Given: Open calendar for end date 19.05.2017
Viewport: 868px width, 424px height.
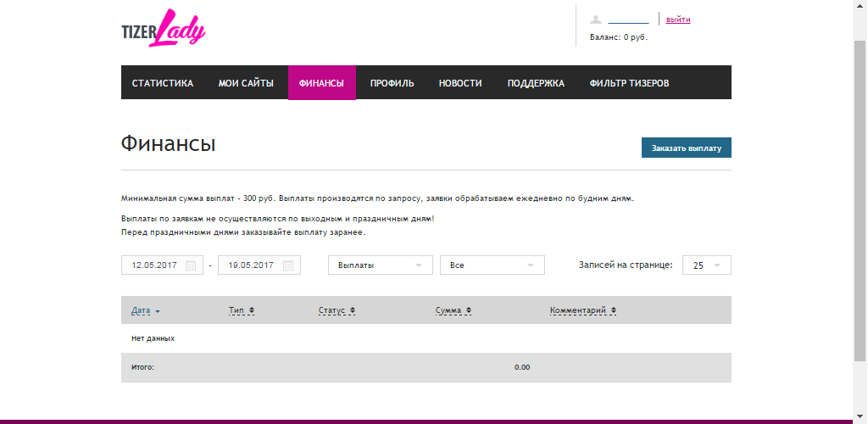Looking at the screenshot, I should coord(288,265).
